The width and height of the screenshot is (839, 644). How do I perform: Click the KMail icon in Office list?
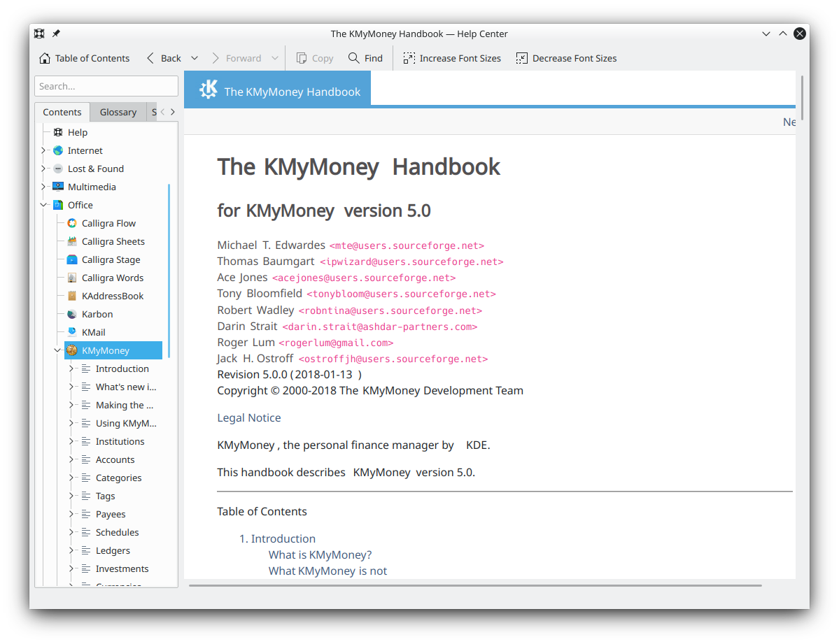pos(71,332)
